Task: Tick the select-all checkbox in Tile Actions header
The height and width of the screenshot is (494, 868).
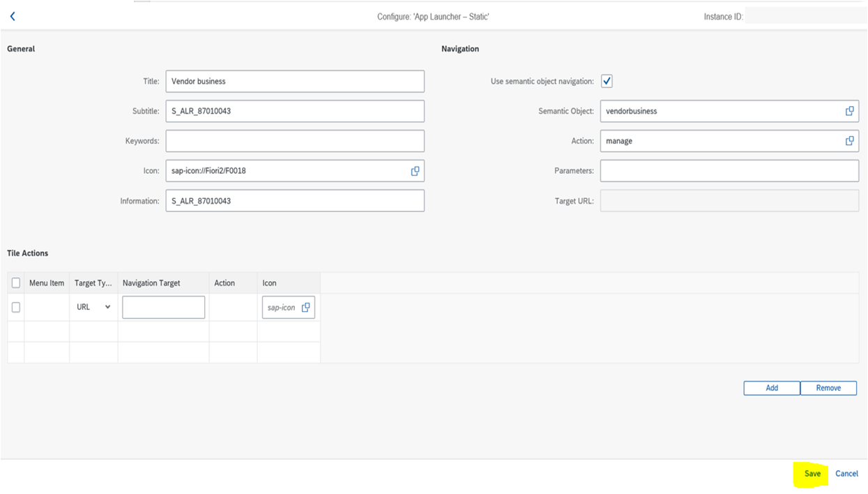Action: (16, 283)
